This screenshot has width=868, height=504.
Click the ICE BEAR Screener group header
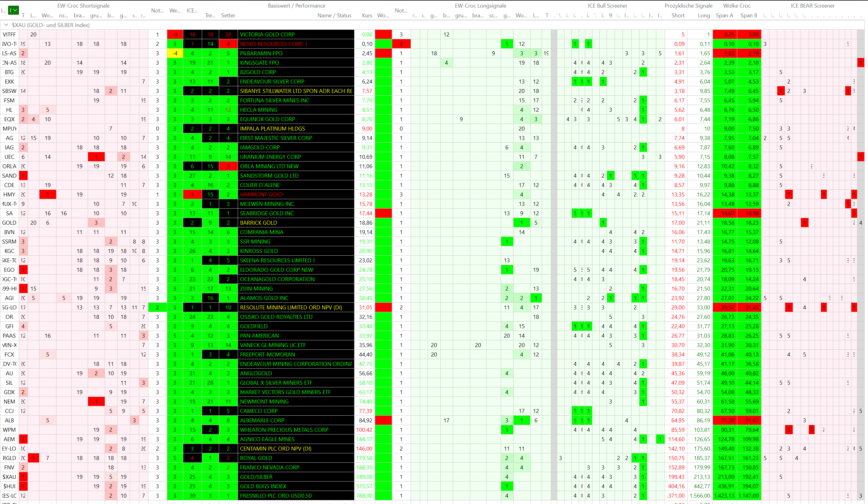point(812,5)
